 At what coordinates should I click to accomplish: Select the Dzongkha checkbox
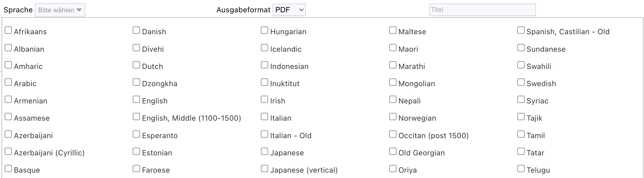pyautogui.click(x=136, y=82)
